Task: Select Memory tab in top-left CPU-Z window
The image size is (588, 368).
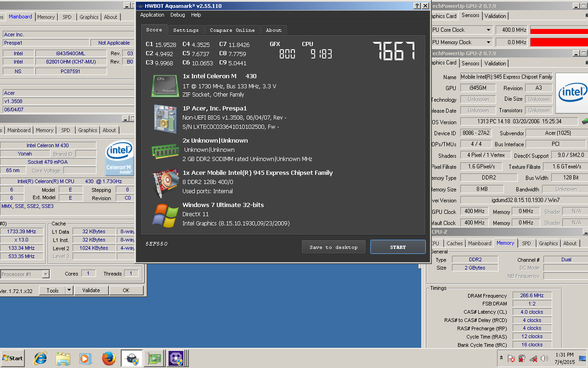Action: [x=46, y=17]
